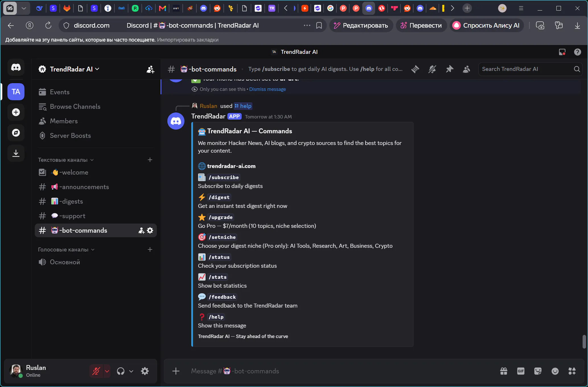Select the TA server icon

click(x=16, y=92)
